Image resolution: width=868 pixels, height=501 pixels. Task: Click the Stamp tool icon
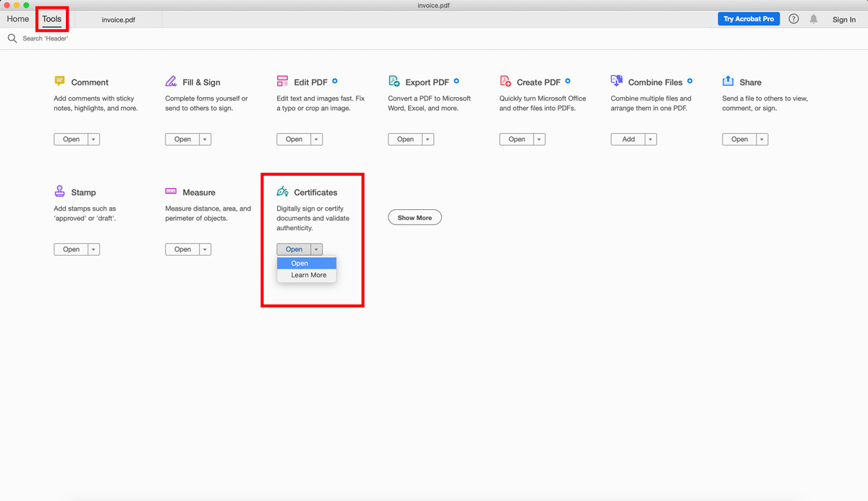pyautogui.click(x=59, y=191)
